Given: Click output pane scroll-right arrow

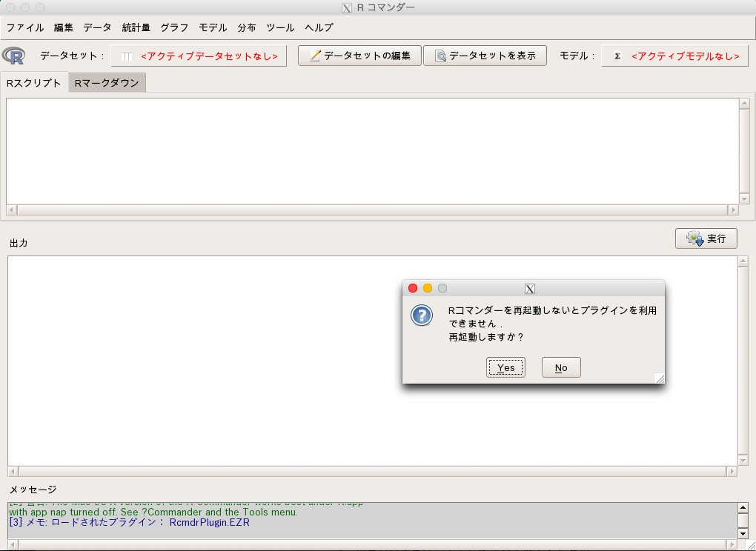Looking at the screenshot, I should [x=732, y=472].
